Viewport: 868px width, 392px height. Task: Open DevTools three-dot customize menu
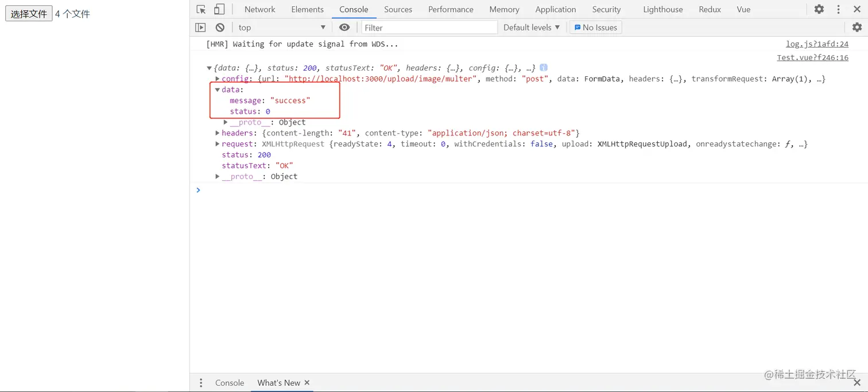839,9
